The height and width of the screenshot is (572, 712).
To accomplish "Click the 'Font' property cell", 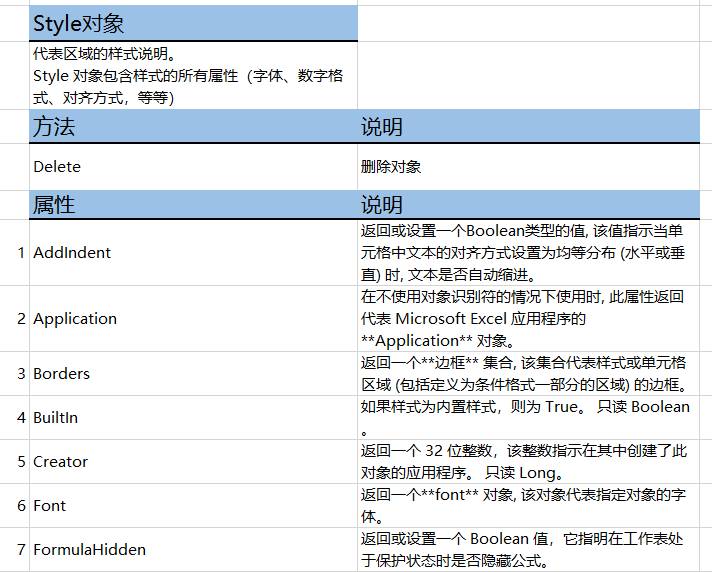I will pyautogui.click(x=193, y=505).
